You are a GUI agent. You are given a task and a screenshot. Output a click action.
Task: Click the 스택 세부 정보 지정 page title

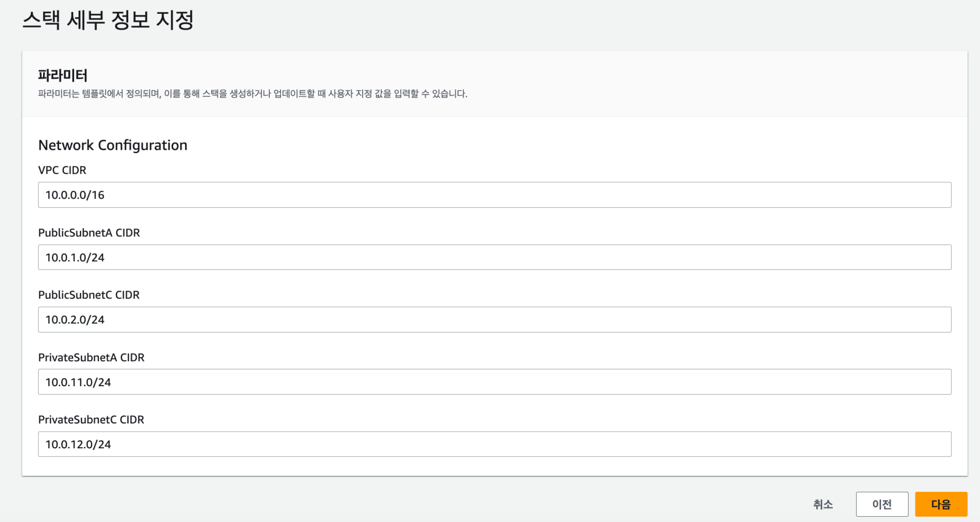point(108,20)
